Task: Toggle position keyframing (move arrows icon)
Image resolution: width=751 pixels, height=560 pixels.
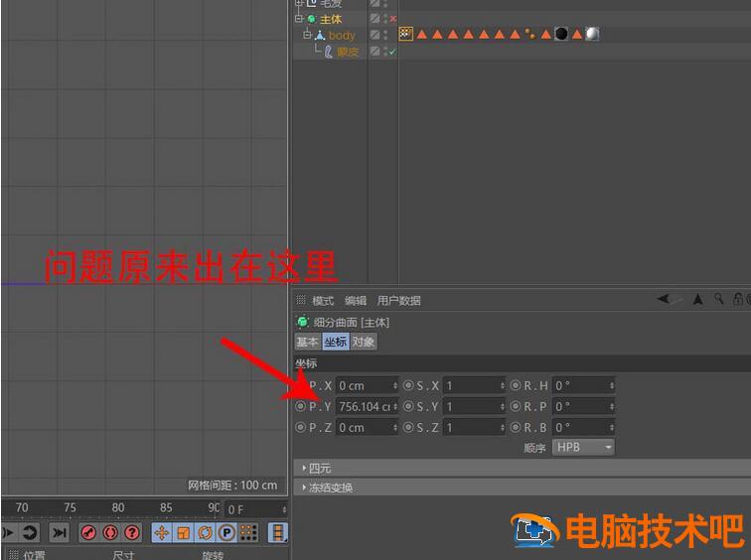Action: click(x=162, y=533)
